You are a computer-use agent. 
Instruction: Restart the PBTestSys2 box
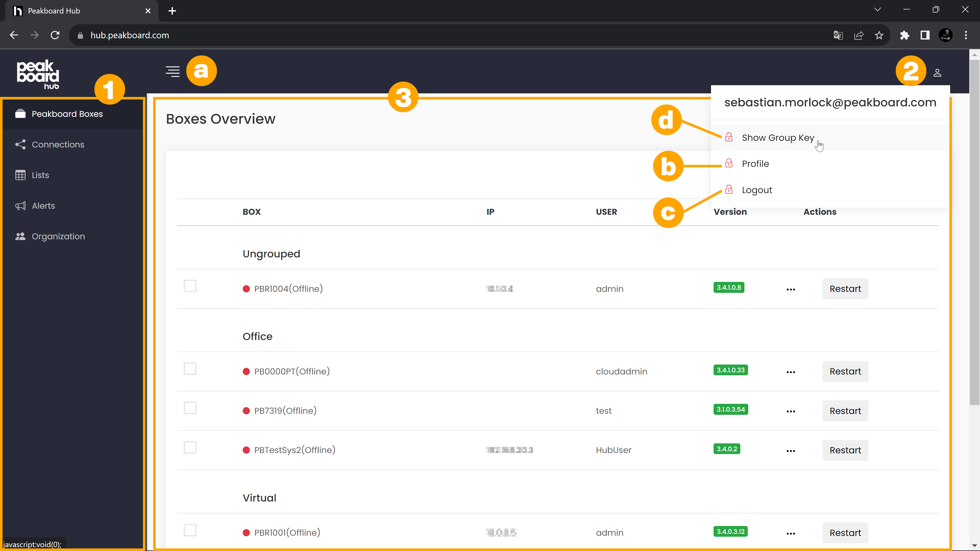tap(845, 450)
